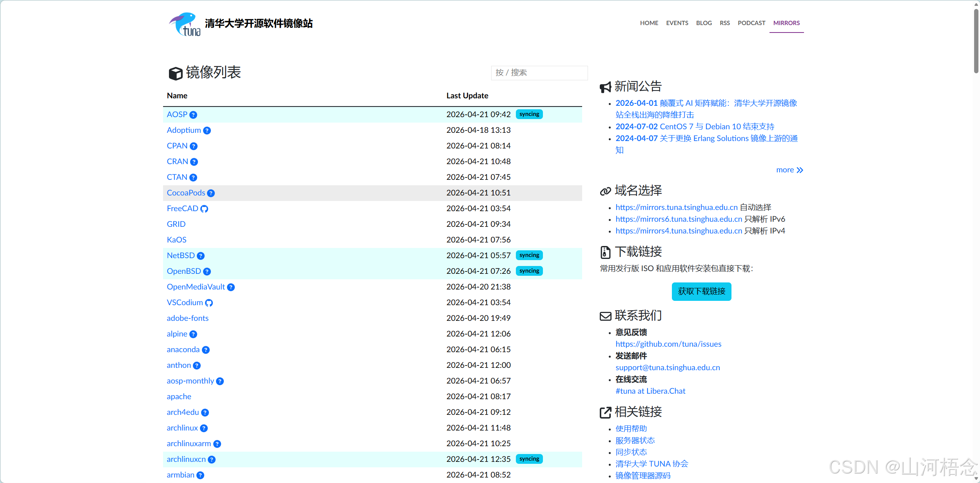Click the 清华大学开源软件镜像站 site title
The height and width of the screenshot is (483, 980).
[259, 24]
